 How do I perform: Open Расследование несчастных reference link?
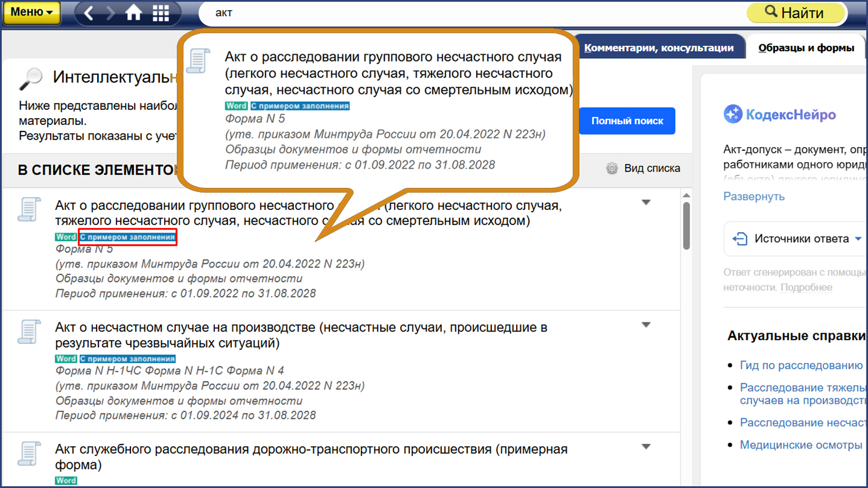point(803,423)
